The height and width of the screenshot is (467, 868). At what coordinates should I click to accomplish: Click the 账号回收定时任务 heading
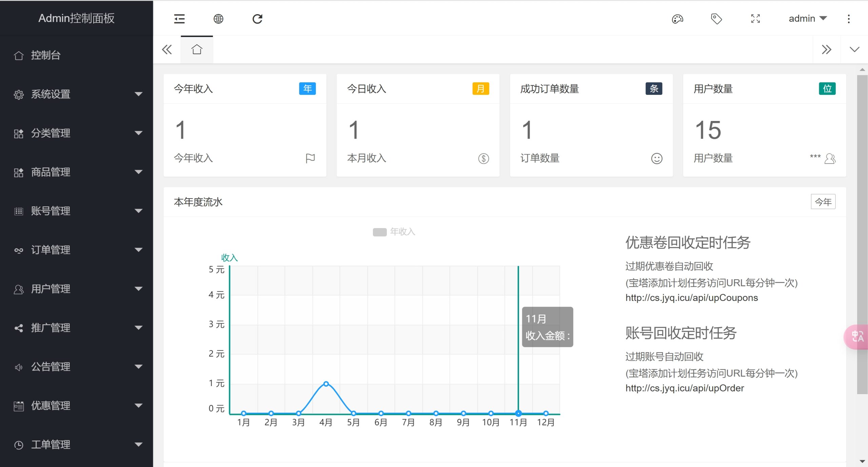point(681,333)
